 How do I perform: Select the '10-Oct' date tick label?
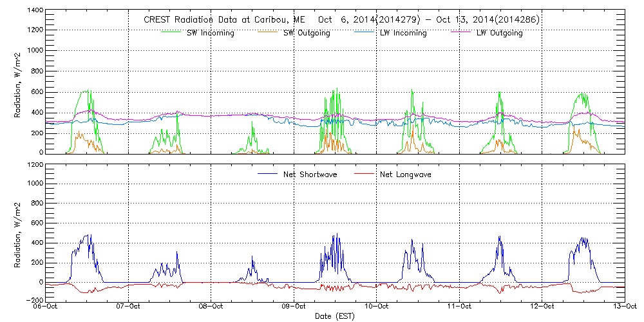click(377, 307)
